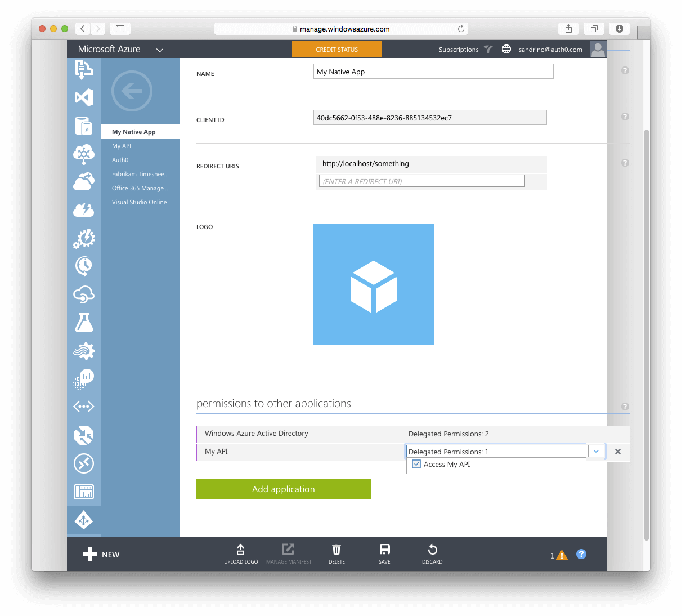Click the Delete trash icon
Viewport: 682px width, 616px height.
click(x=336, y=553)
